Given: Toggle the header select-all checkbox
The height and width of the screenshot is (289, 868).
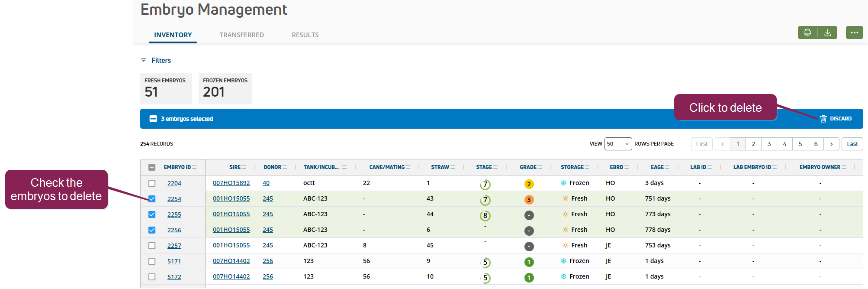Looking at the screenshot, I should tap(152, 167).
